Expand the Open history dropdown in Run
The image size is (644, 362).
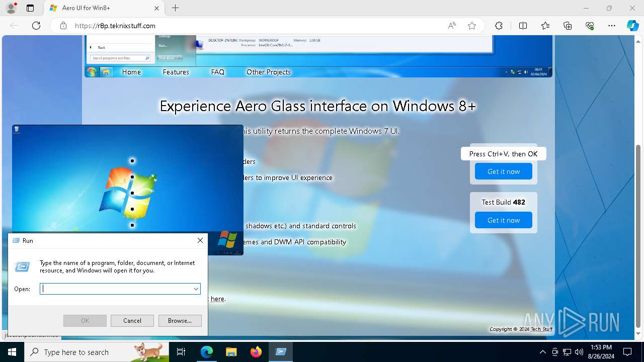(196, 289)
